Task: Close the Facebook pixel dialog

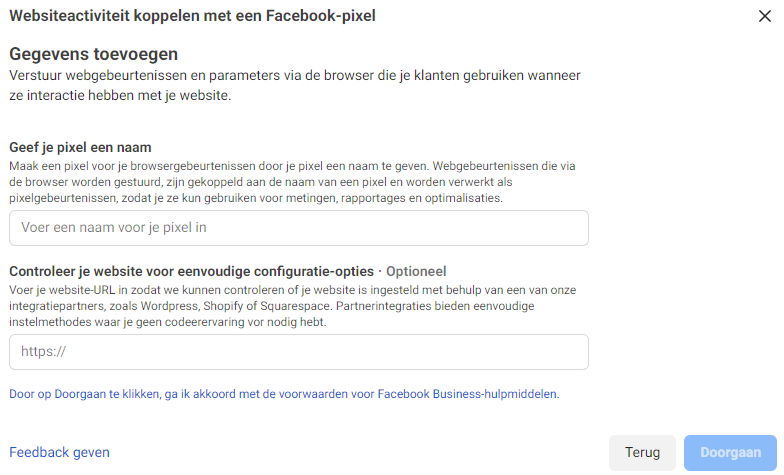Action: [x=765, y=16]
